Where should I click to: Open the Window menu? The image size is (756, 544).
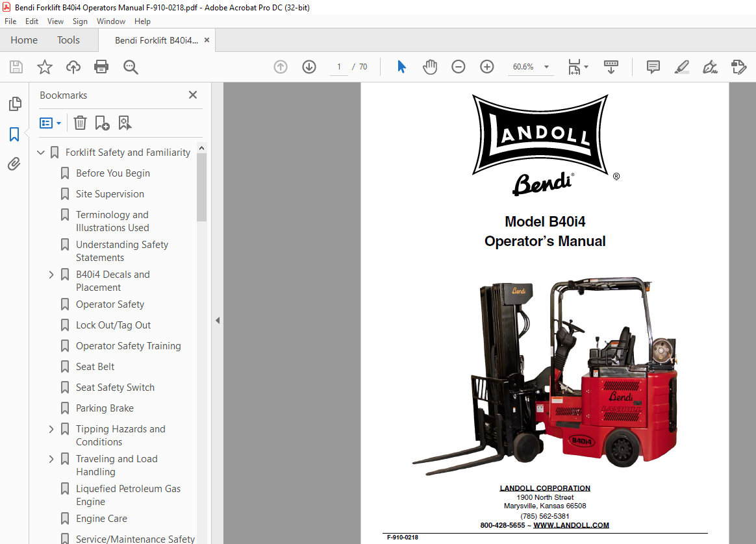point(111,21)
